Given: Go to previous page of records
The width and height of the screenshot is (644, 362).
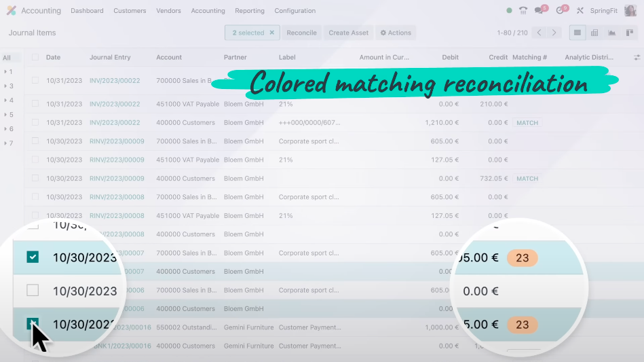Looking at the screenshot, I should tap(539, 33).
